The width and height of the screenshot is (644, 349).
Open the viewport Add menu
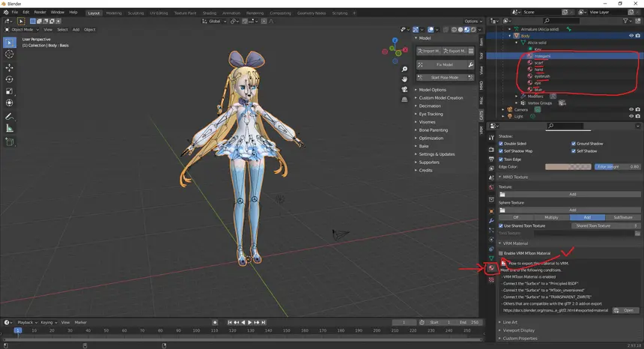tap(76, 29)
